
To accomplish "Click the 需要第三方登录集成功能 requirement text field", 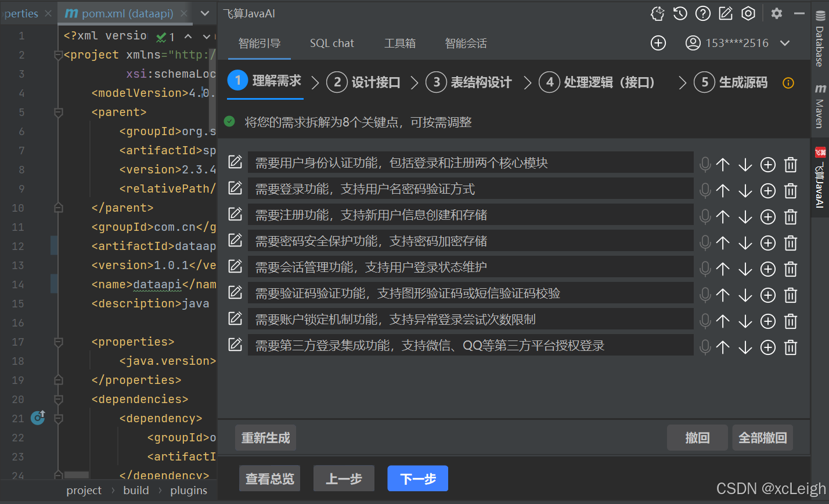I will [x=470, y=345].
